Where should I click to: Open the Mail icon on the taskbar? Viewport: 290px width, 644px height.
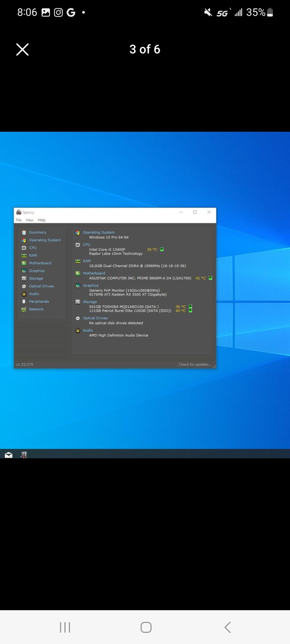click(x=9, y=455)
